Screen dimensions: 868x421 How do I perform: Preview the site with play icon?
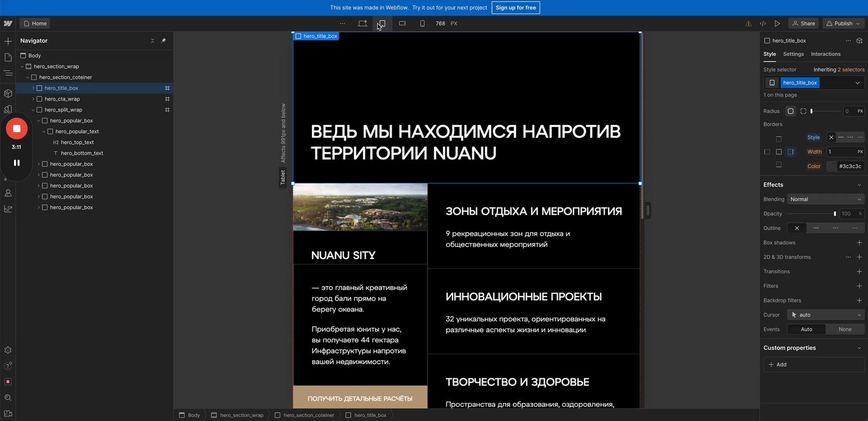[777, 24]
